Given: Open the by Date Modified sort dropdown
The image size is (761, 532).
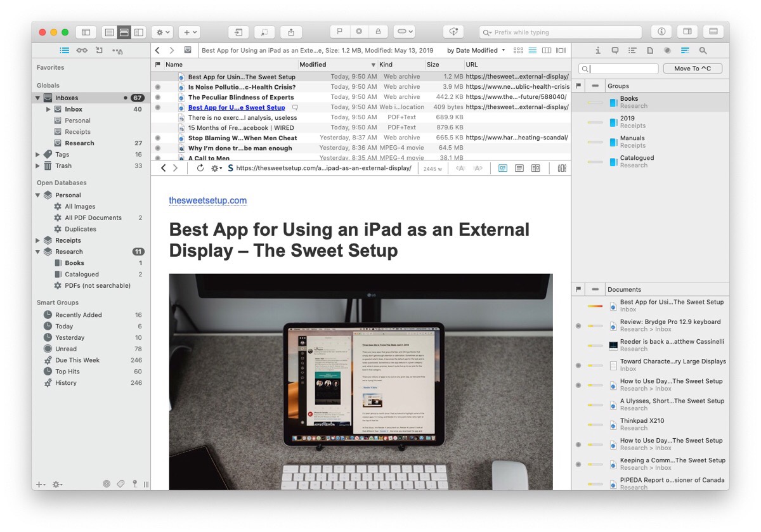Looking at the screenshot, I should (x=476, y=50).
